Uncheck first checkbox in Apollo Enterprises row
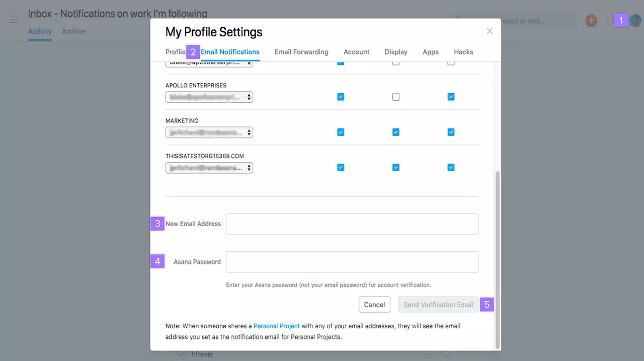 click(x=341, y=97)
